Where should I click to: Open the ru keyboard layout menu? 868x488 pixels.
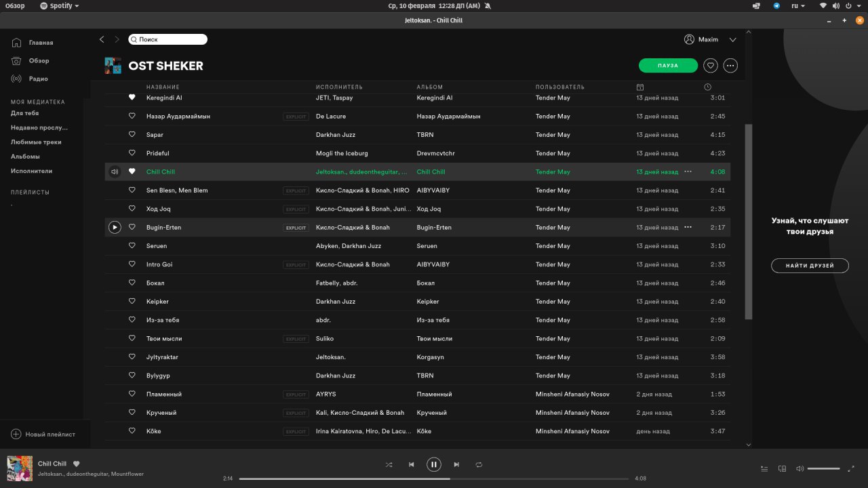(799, 5)
